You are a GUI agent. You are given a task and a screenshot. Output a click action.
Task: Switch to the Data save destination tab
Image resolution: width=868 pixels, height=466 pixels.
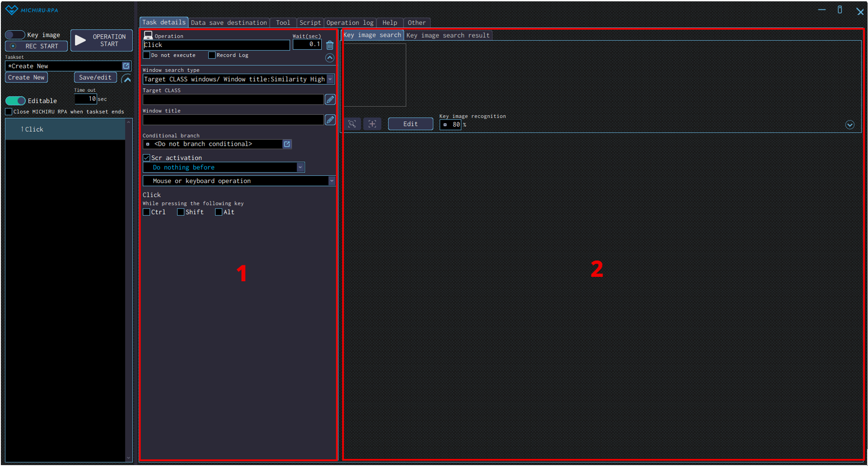pyautogui.click(x=228, y=23)
